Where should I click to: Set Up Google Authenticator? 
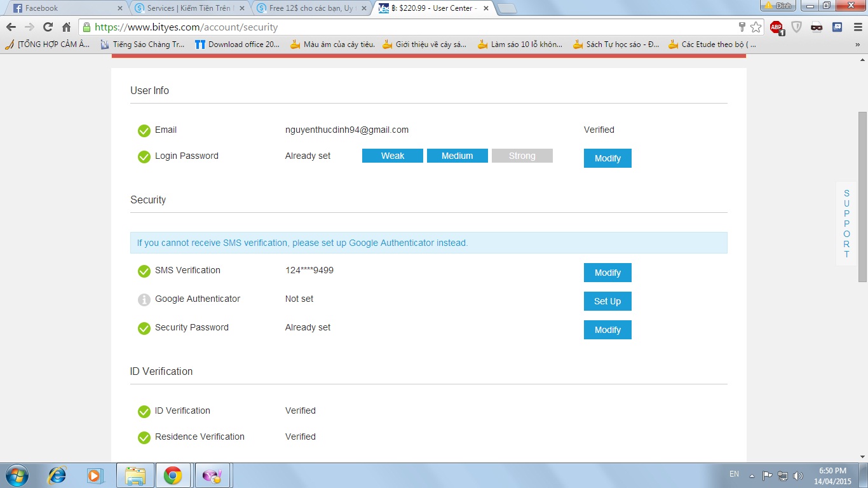point(607,301)
